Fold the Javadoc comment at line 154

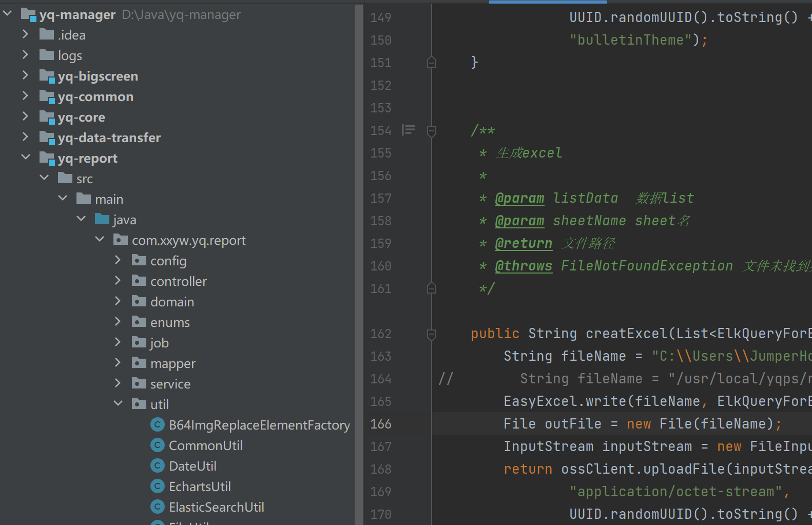pos(432,131)
